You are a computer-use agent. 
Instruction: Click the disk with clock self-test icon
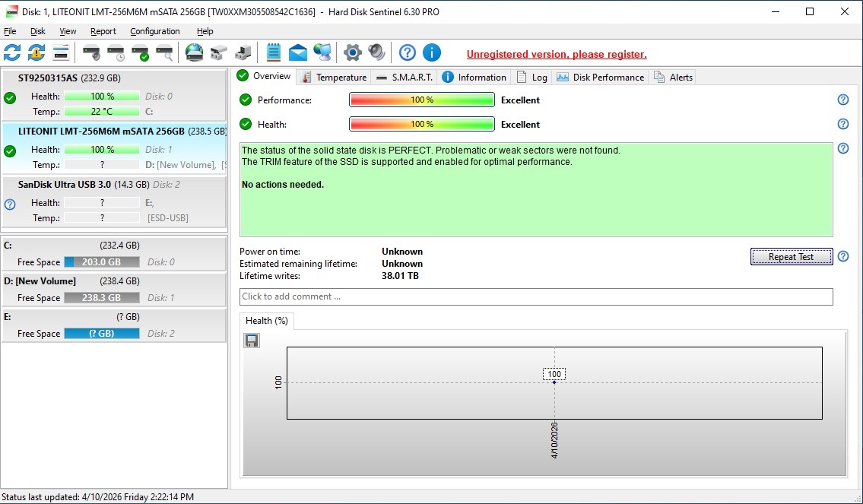pos(116,52)
